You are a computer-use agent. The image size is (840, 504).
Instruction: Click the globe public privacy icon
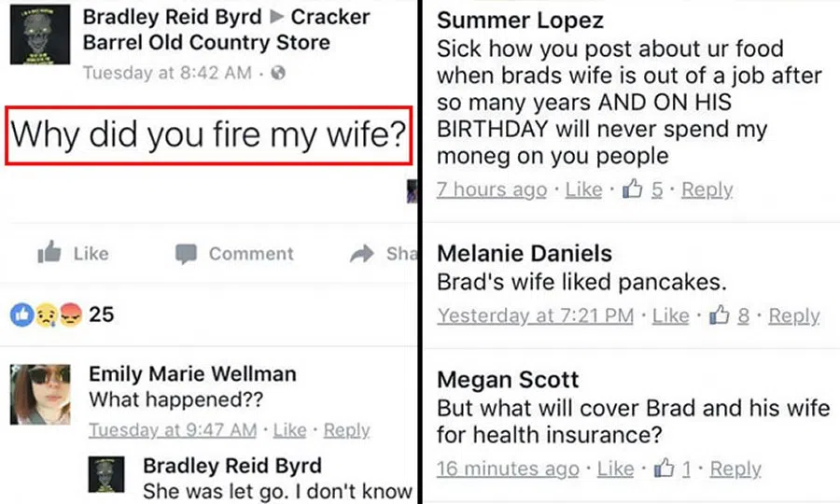point(277,73)
